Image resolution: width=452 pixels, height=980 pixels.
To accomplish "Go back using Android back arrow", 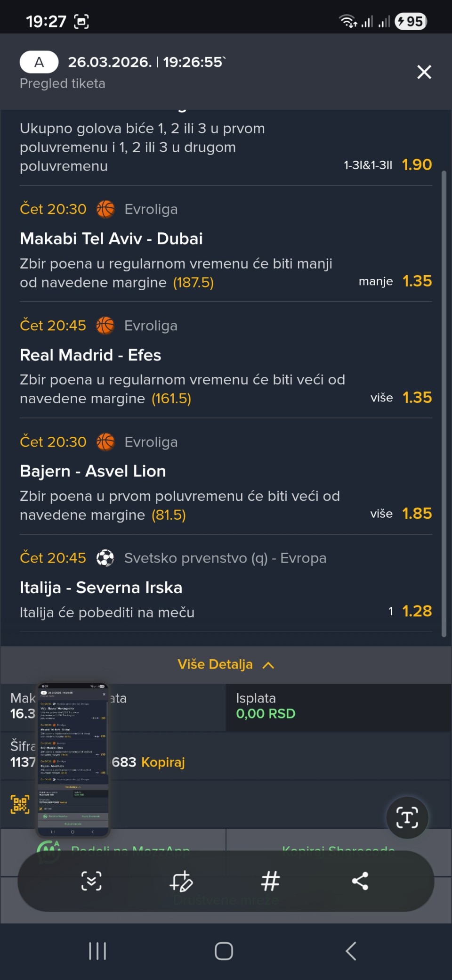I will tap(351, 951).
